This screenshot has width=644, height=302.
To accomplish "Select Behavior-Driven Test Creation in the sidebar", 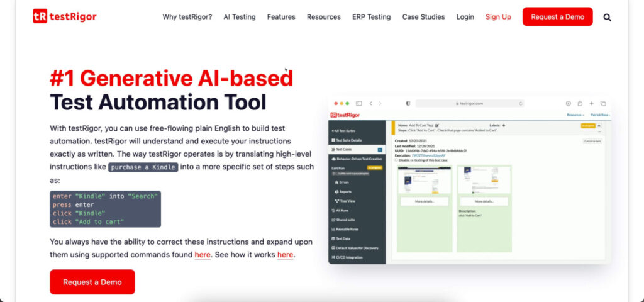I will 357,159.
